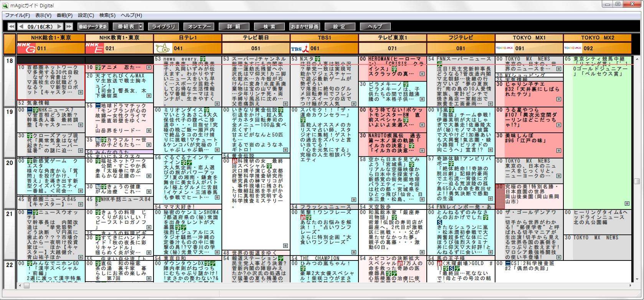644x300 pixels.
Task: Select the テレビ東京1 channel header
Action: pyautogui.click(x=393, y=38)
